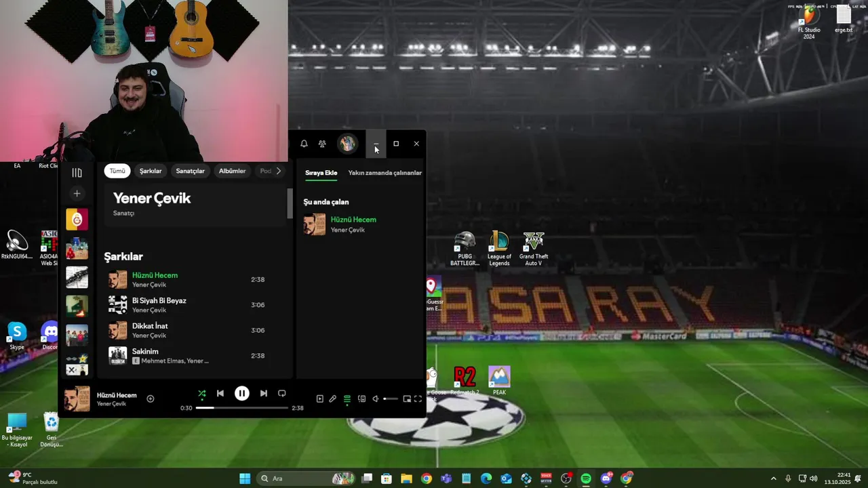Image resolution: width=868 pixels, height=488 pixels.
Task: Select the Albümler filter chip
Action: tap(232, 171)
